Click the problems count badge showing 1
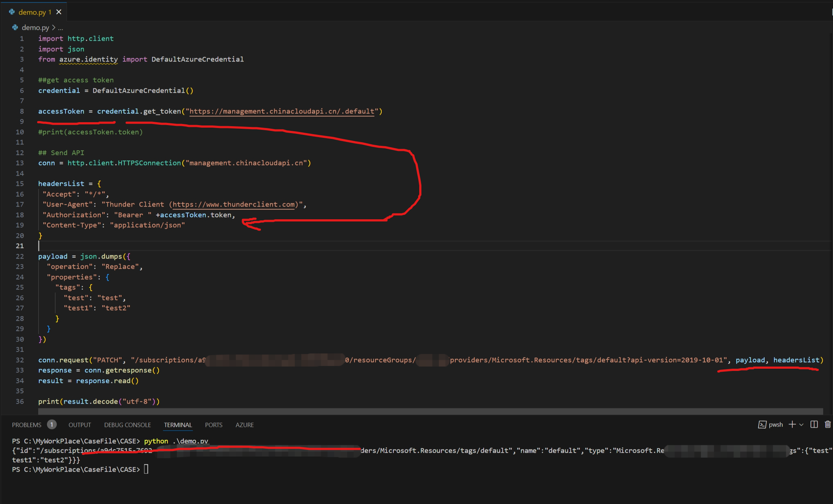Screen dimensions: 833x504 click(52, 424)
